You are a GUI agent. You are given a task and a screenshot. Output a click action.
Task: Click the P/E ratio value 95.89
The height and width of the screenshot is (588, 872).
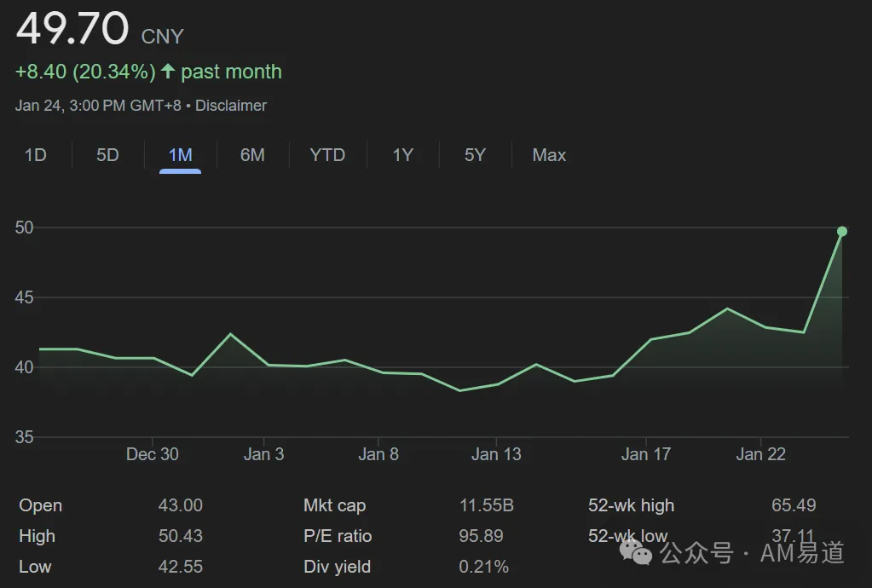tap(481, 536)
